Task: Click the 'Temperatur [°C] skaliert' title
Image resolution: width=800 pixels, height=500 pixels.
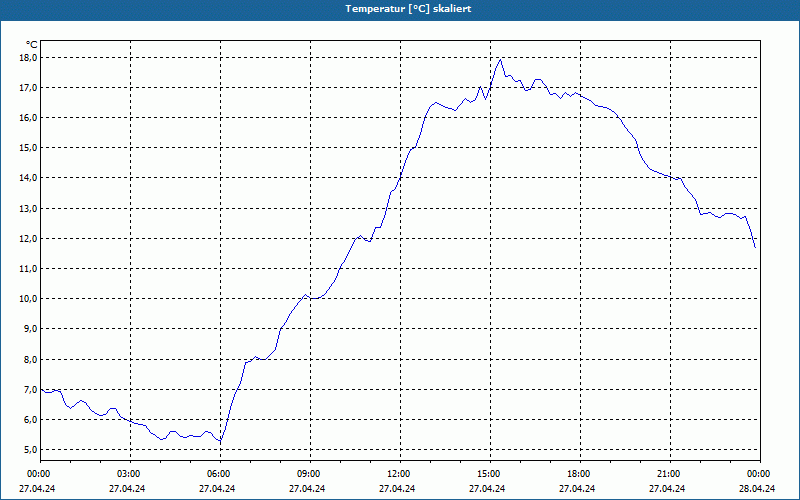Action: point(408,9)
